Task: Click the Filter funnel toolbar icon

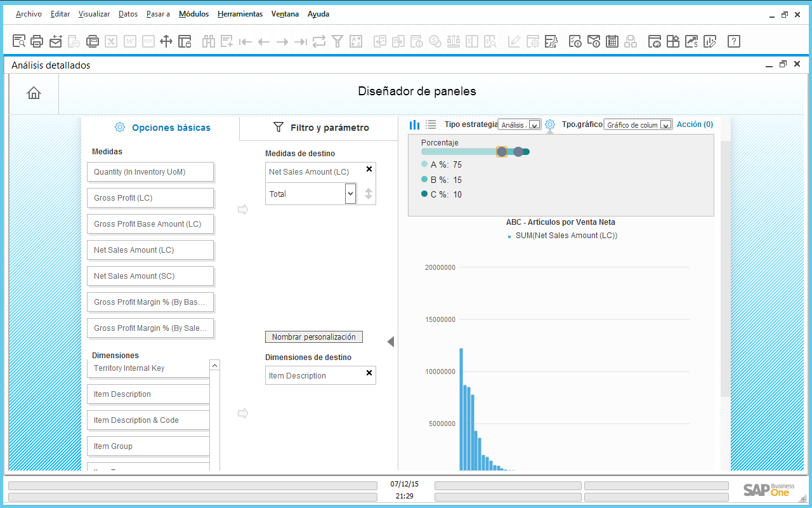Action: pos(337,41)
